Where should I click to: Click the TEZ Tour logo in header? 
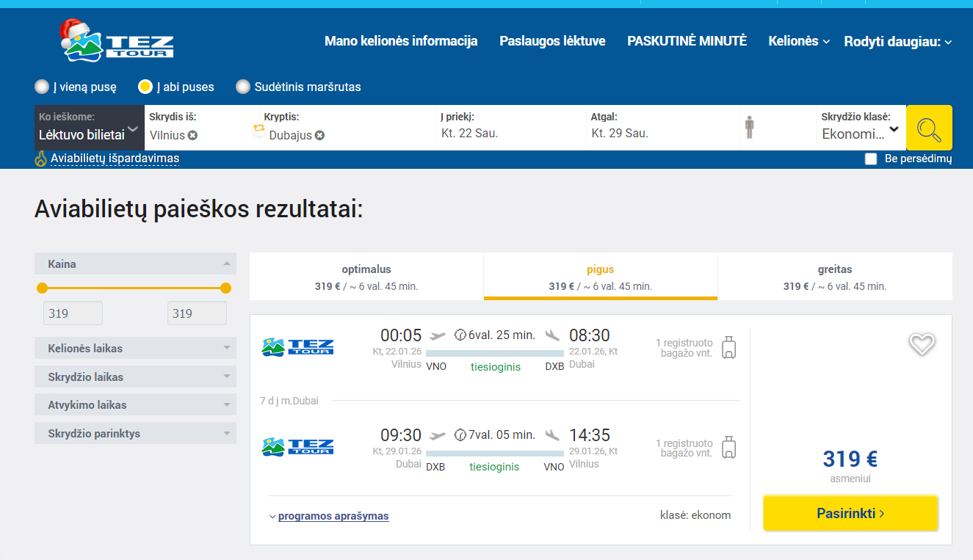click(117, 41)
